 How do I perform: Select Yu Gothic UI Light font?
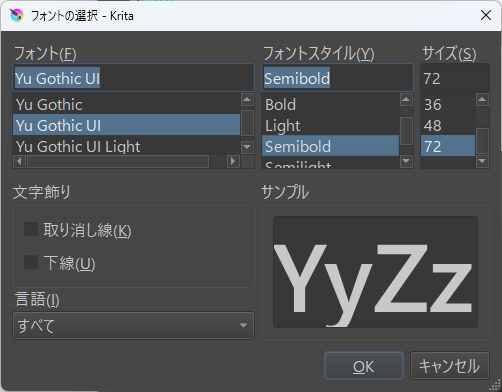[x=126, y=146]
